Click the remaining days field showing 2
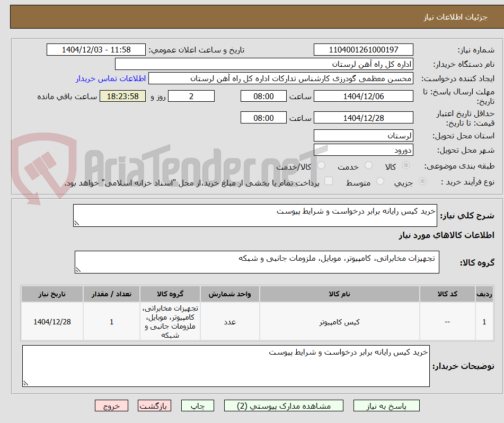Image resolution: width=504 pixels, height=423 pixels. tap(191, 96)
